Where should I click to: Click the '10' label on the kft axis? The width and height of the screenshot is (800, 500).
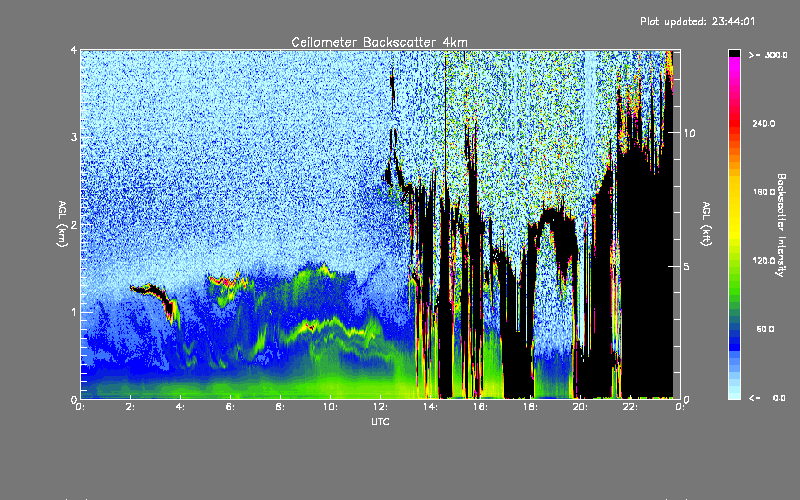coord(689,133)
